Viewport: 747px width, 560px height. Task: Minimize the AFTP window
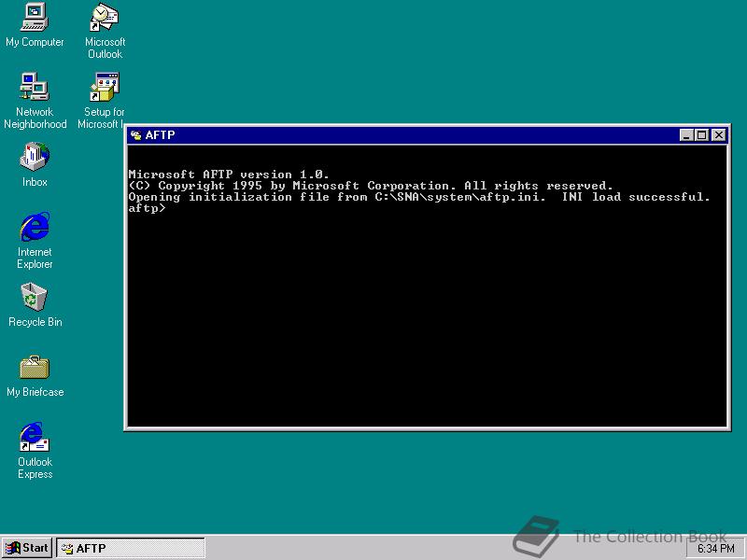click(x=686, y=135)
